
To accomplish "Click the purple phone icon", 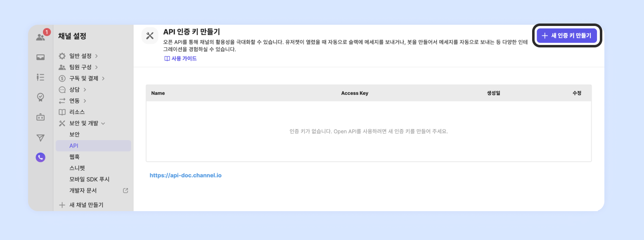I will 40,157.
